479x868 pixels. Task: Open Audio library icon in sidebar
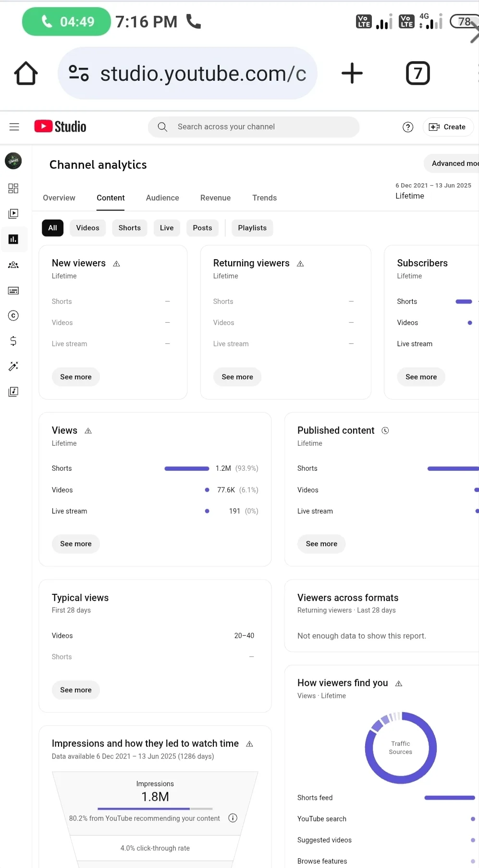[x=13, y=392]
